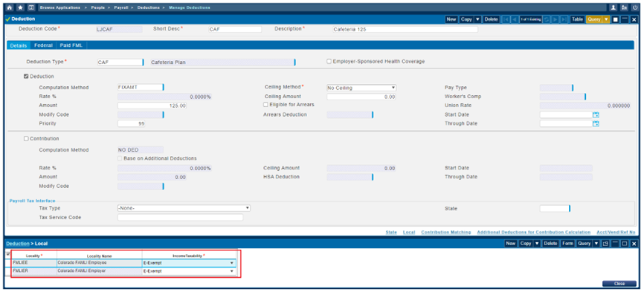Switch to Table view in Deduction toolbar
This screenshot has width=644, height=292.
coord(578,19)
